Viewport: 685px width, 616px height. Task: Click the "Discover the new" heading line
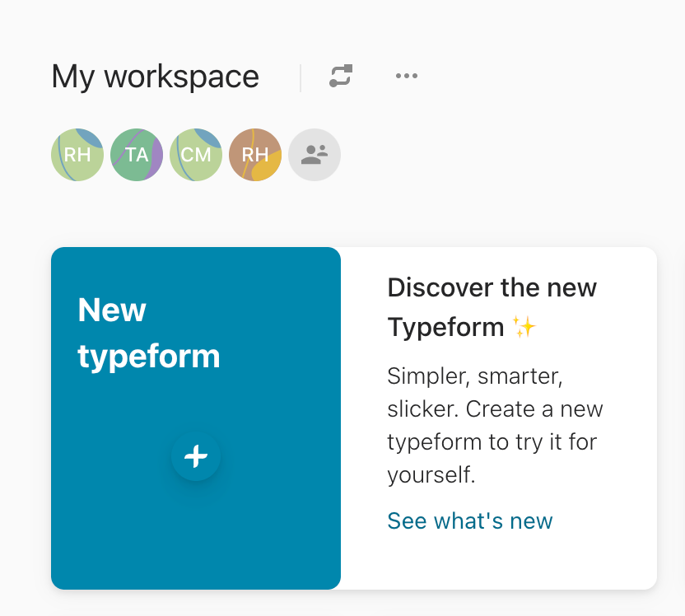point(492,288)
